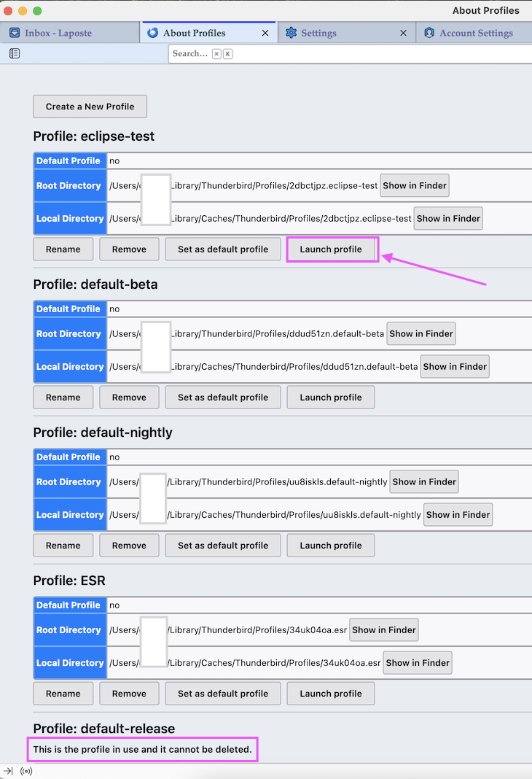Remove the default-beta profile
Screen dimensions: 532x779
point(129,397)
